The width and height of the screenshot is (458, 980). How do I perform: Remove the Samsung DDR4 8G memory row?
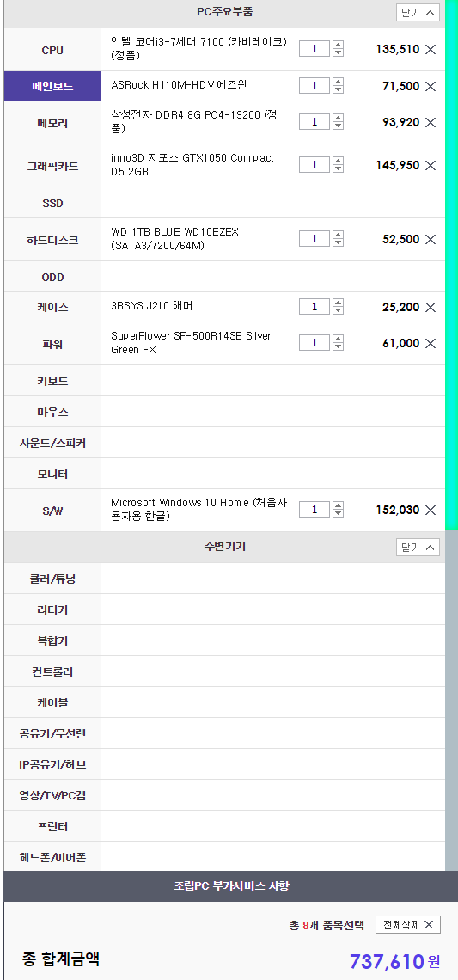coord(431,122)
